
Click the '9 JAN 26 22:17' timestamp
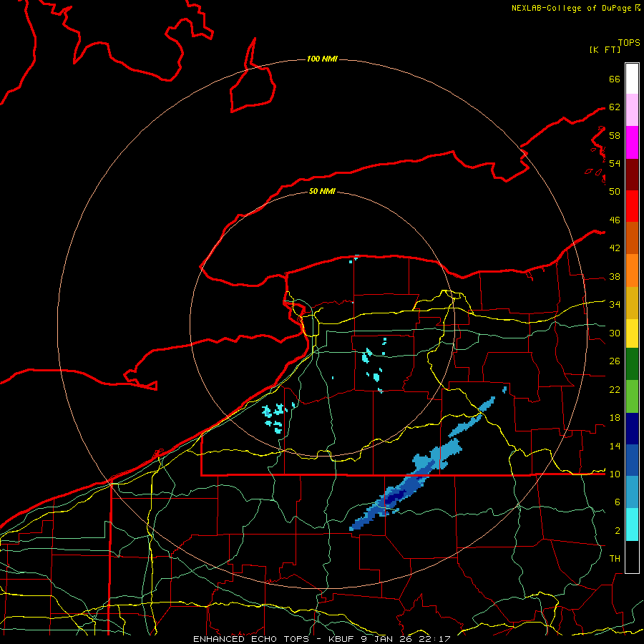(406, 639)
